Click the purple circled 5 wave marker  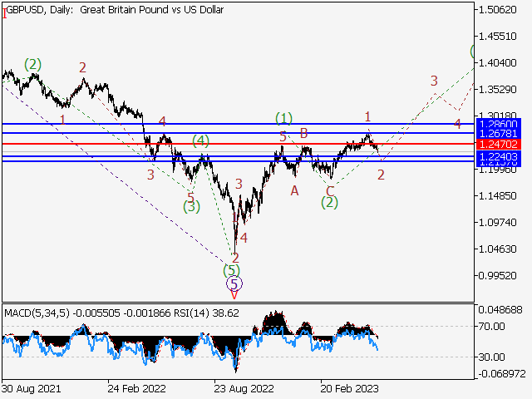(x=234, y=283)
